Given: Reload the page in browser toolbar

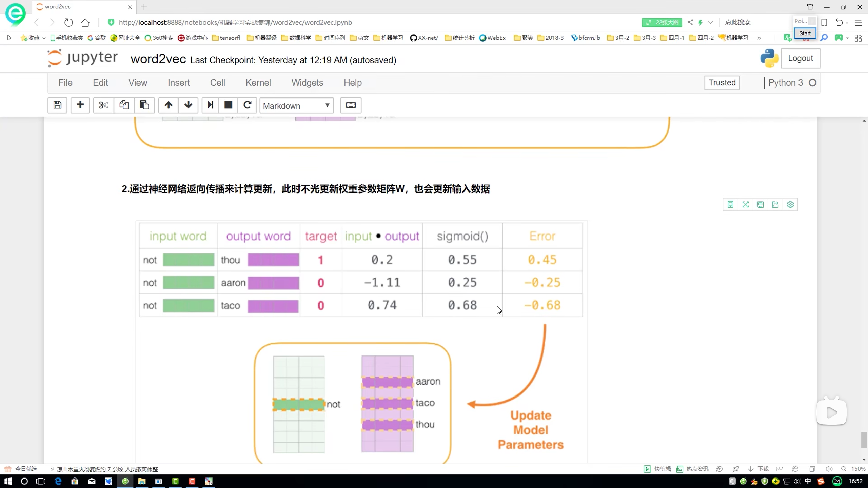Looking at the screenshot, I should tap(68, 22).
